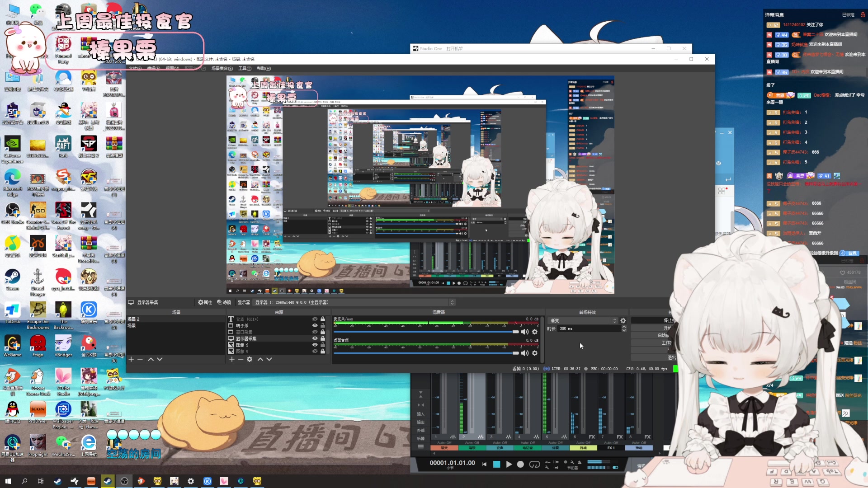Click the 属性 properties button
The width and height of the screenshot is (868, 488).
205,302
